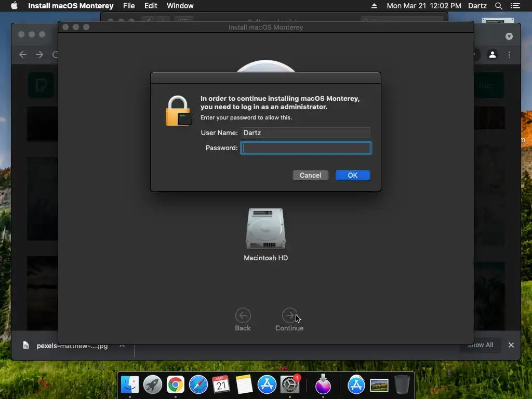Open Notification Center list icon
532x399 pixels.
pyautogui.click(x=515, y=6)
